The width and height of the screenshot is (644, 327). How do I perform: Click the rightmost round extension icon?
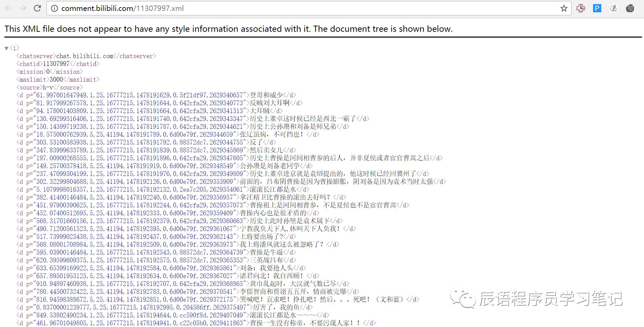coord(630,8)
